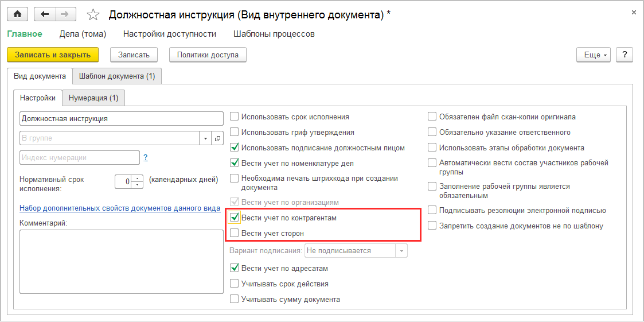Viewport: 644px width, 322px height.
Task: Click the question mark link near Индекс нумерации
Action: tap(146, 157)
